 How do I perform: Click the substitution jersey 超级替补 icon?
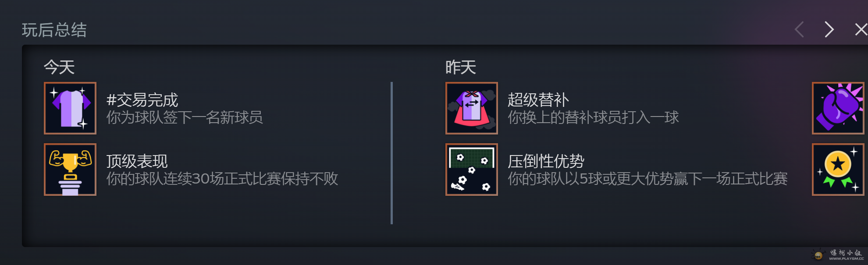click(x=472, y=108)
